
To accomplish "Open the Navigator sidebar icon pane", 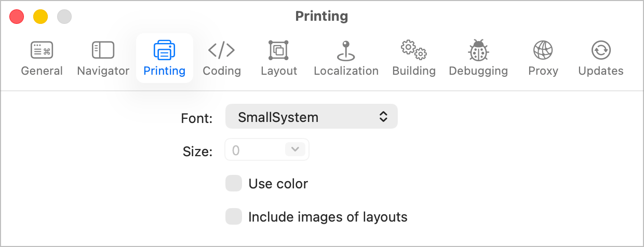I will pyautogui.click(x=103, y=50).
